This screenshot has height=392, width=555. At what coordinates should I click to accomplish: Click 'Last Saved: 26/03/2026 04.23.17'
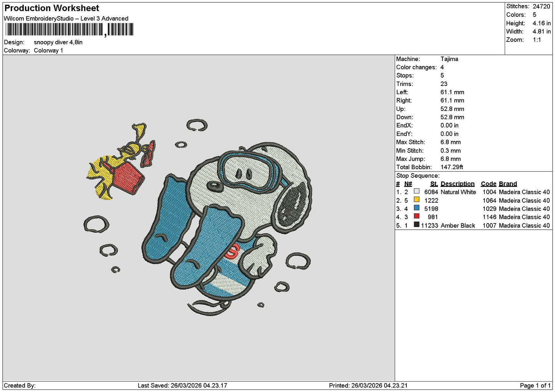point(182,385)
